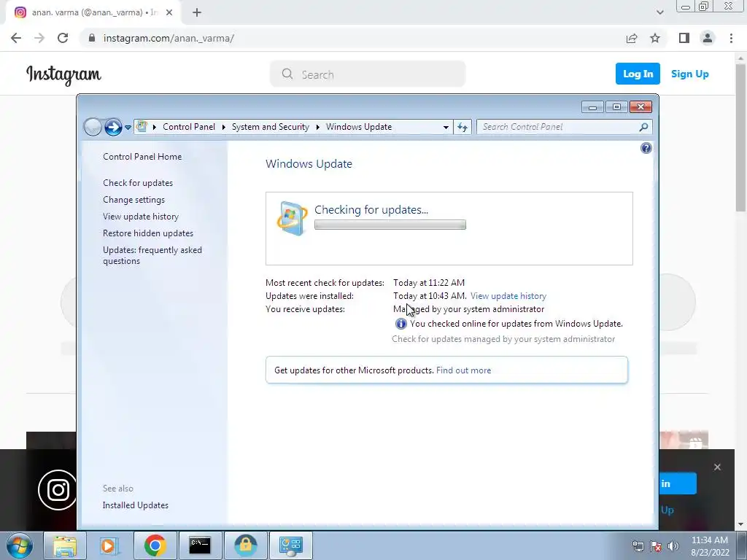Click Find out more link
This screenshot has height=560, width=747.
[463, 370]
